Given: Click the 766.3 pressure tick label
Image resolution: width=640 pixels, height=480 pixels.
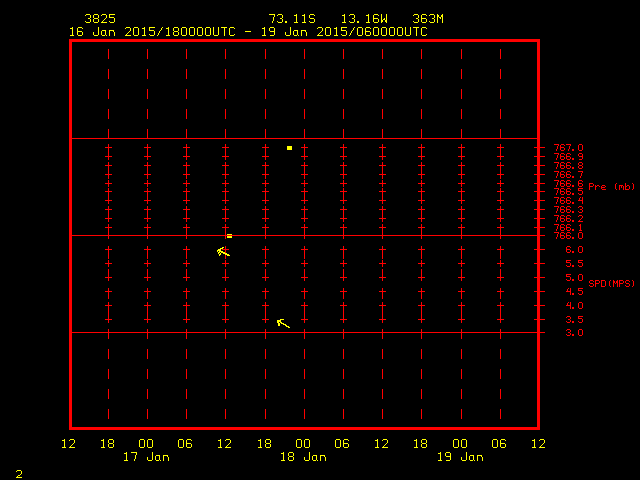Looking at the screenshot, I should click(x=569, y=210).
